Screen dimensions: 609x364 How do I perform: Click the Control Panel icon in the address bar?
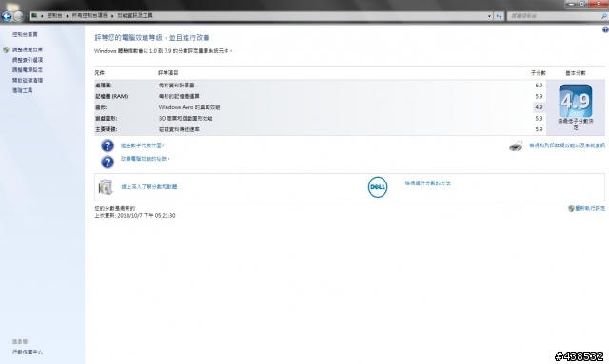[x=34, y=15]
